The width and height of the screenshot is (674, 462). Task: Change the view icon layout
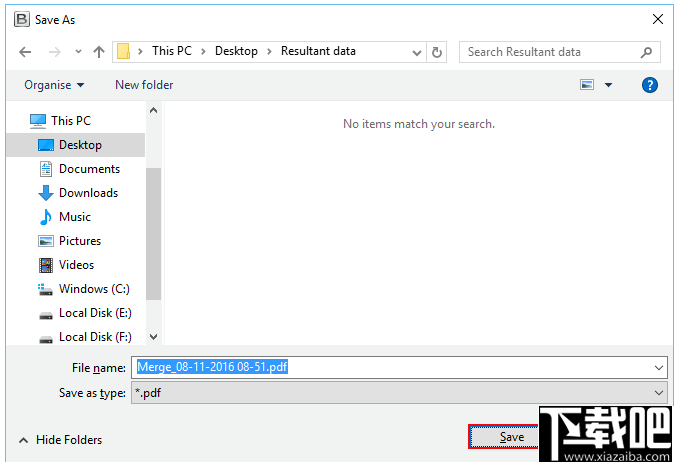click(587, 85)
